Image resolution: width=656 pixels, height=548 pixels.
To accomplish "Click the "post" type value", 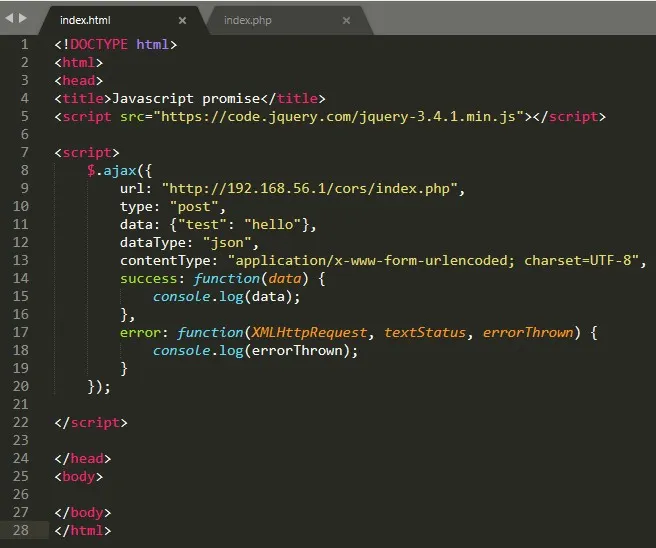I will (194, 207).
